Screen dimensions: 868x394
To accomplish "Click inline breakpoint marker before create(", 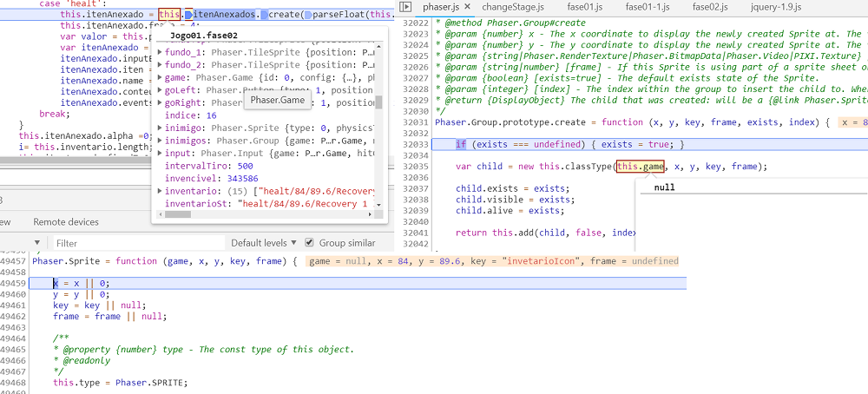I will point(264,15).
